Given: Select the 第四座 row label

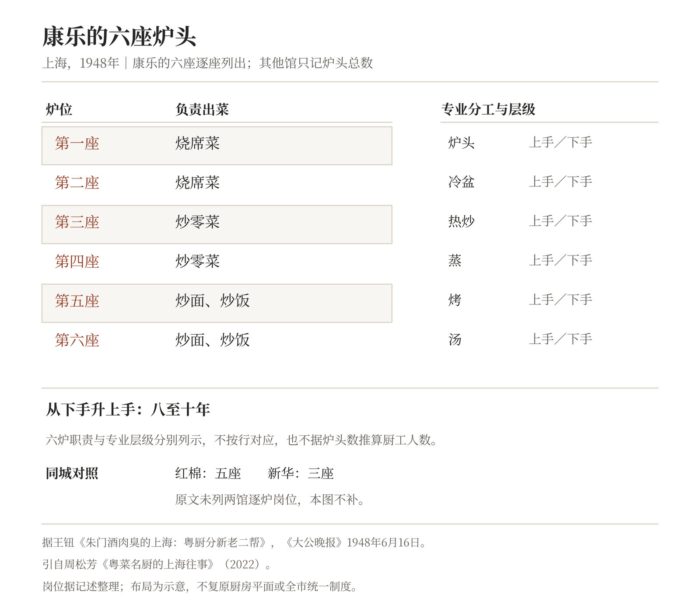Looking at the screenshot, I should tap(77, 262).
